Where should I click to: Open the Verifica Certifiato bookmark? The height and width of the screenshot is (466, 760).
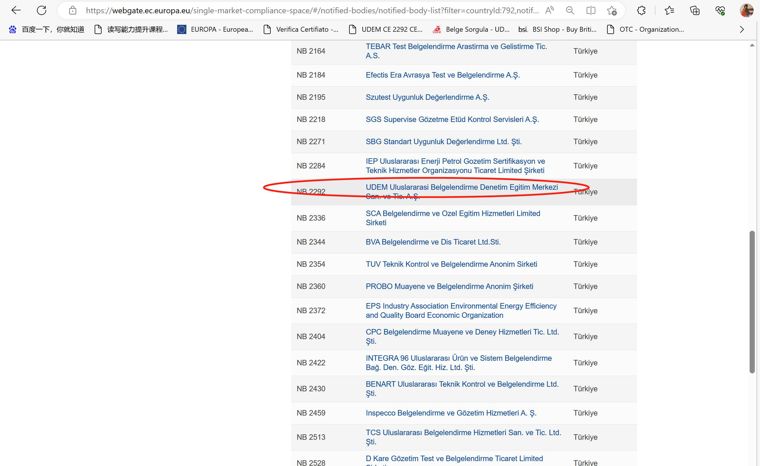pyautogui.click(x=301, y=30)
